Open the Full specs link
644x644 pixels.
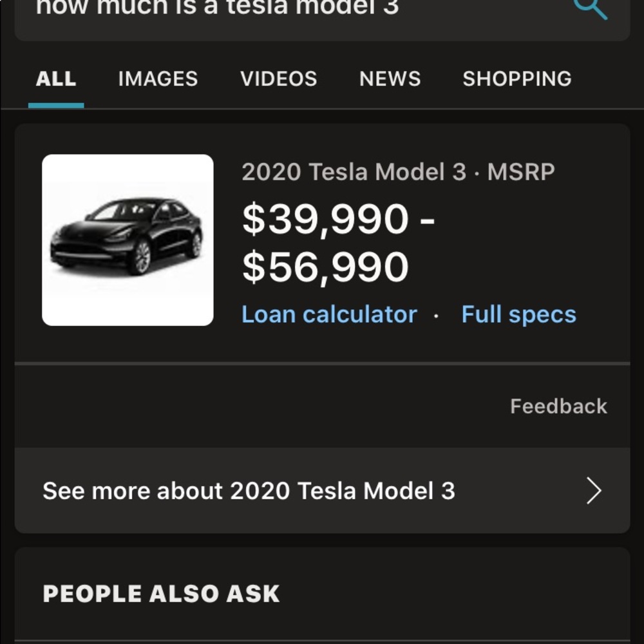point(518,314)
